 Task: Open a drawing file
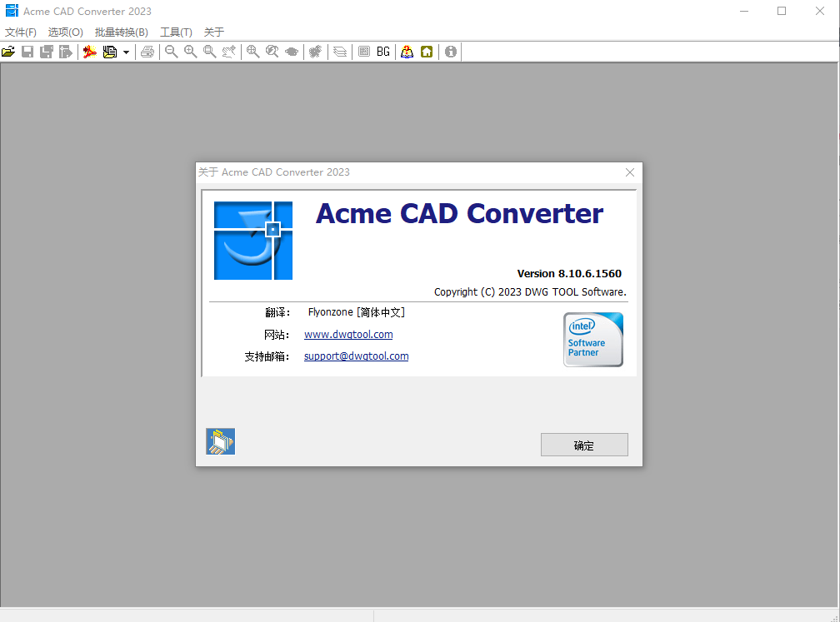pyautogui.click(x=8, y=52)
